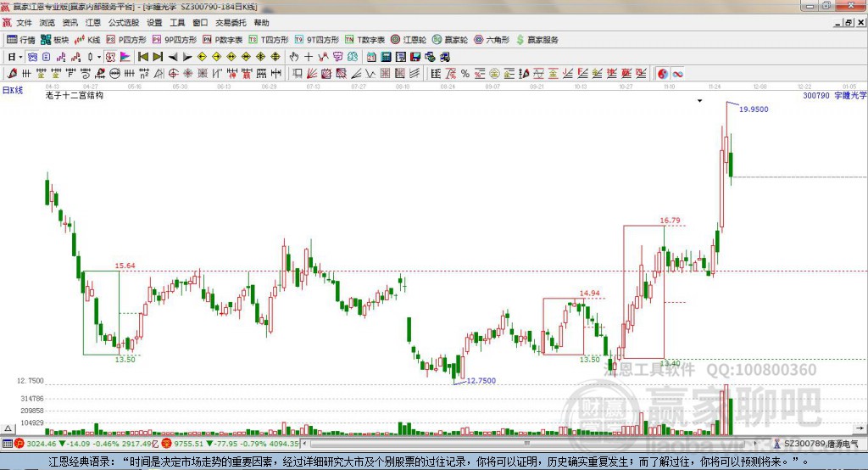The image size is (868, 470).
Task: Click the yin-yang taiji icon
Action: 663,73
